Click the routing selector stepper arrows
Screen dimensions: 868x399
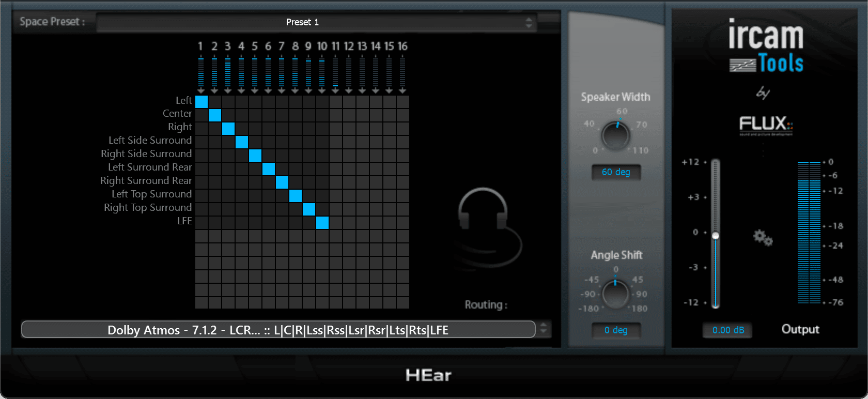coord(543,329)
